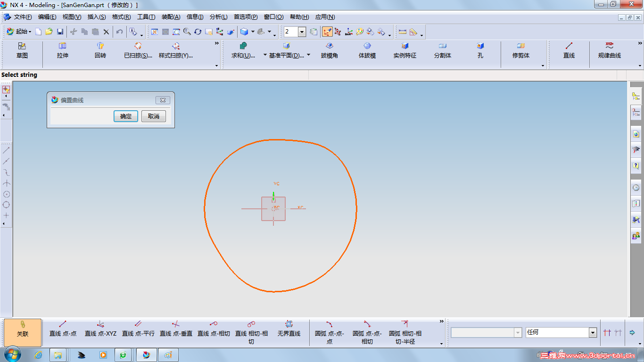
Task: Select 直线 点-相切 line tool
Action: [214, 329]
